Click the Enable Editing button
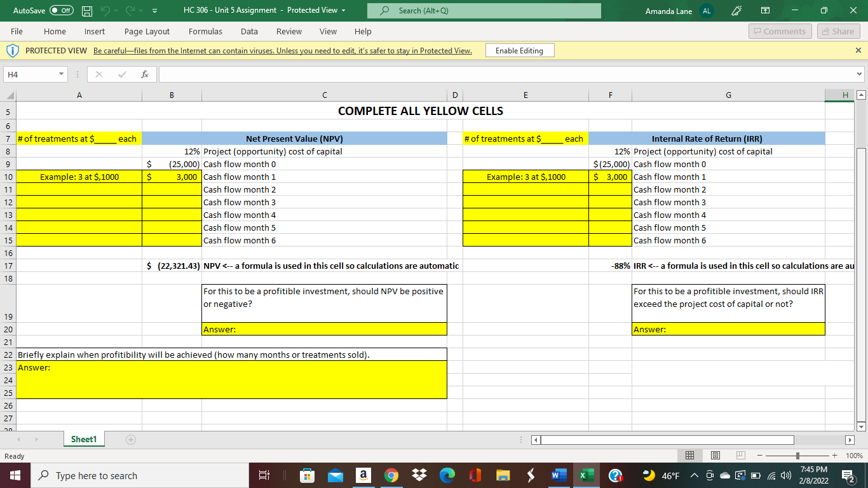The height and width of the screenshot is (488, 868). point(519,51)
